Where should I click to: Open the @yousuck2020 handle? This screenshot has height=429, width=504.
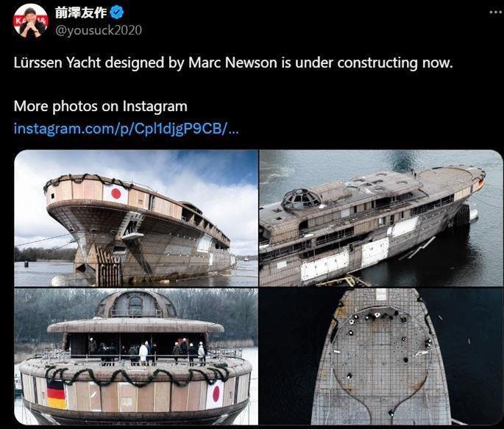click(99, 30)
